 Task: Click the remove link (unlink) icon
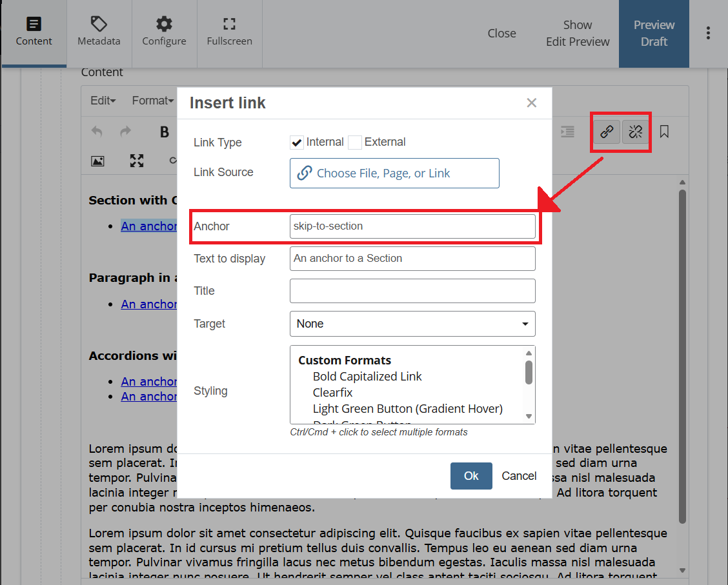point(635,132)
